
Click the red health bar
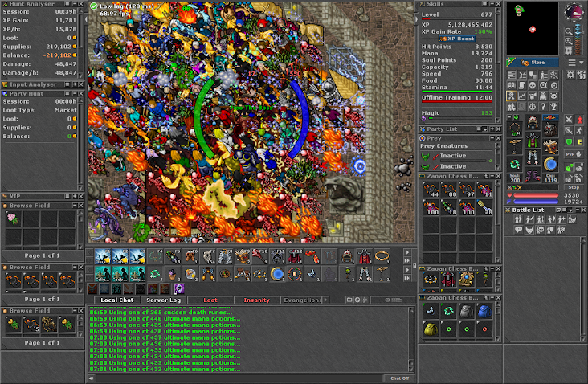pos(536,195)
